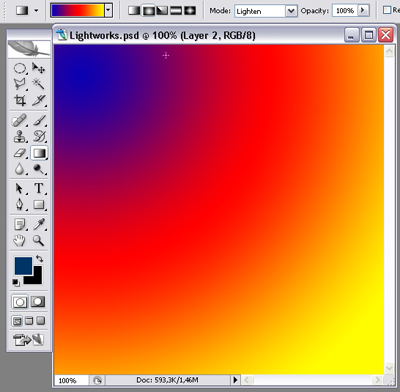Select the Hand tool
The height and width of the screenshot is (392, 400).
coord(20,240)
